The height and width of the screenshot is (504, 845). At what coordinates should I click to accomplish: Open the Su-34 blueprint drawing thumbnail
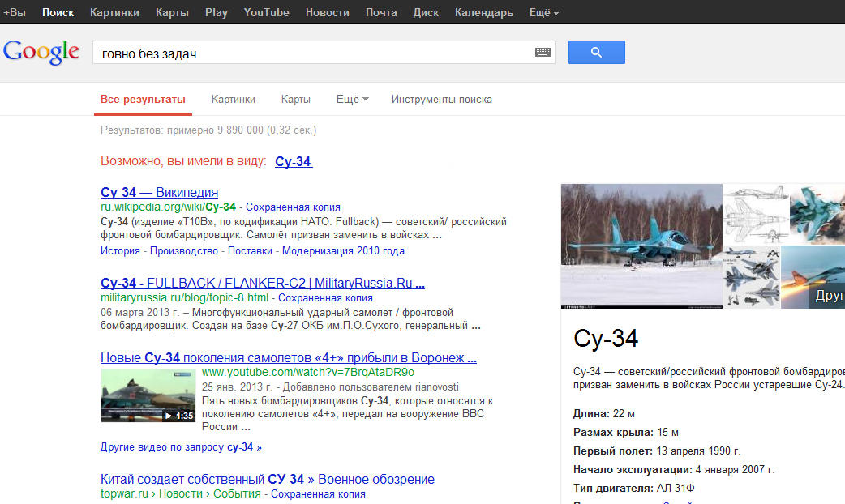(x=756, y=214)
